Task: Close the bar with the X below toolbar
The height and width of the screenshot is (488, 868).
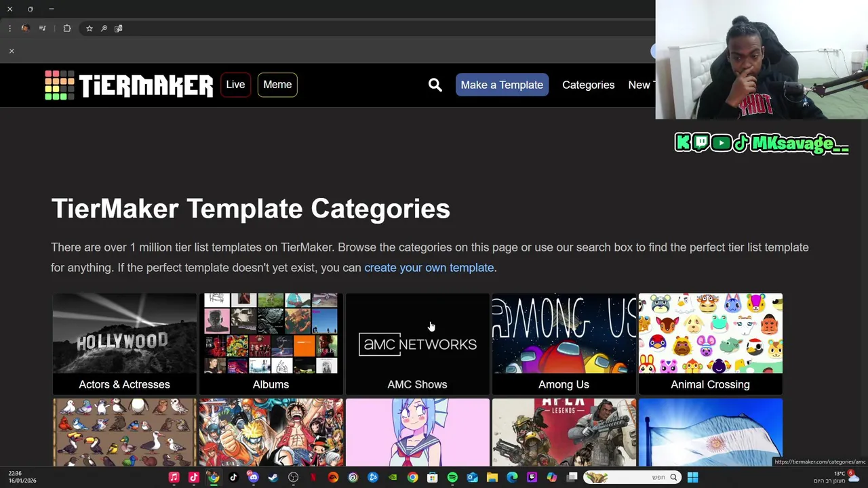Action: pyautogui.click(x=12, y=51)
